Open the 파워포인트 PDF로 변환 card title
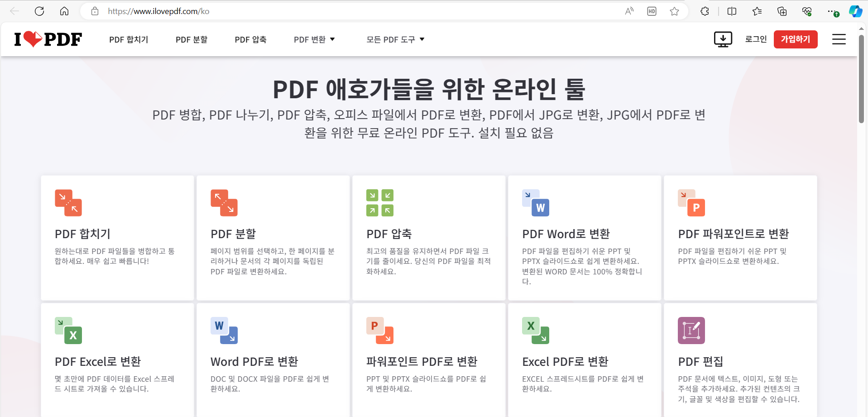The image size is (868, 417). click(422, 362)
